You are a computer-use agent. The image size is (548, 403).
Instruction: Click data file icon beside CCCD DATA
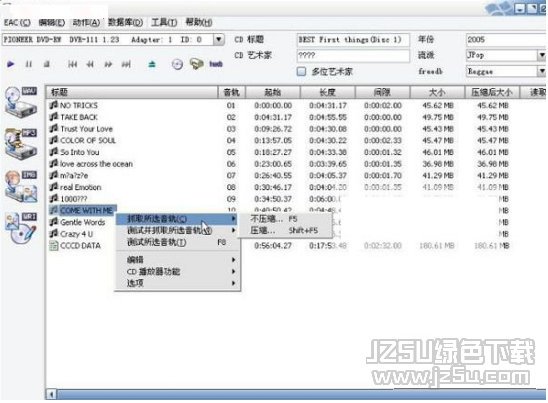point(54,245)
